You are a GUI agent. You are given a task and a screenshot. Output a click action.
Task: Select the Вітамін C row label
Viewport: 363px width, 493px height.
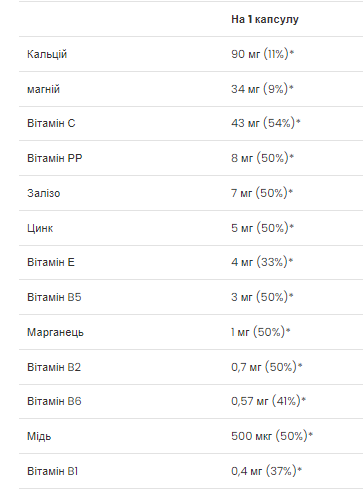pos(51,123)
